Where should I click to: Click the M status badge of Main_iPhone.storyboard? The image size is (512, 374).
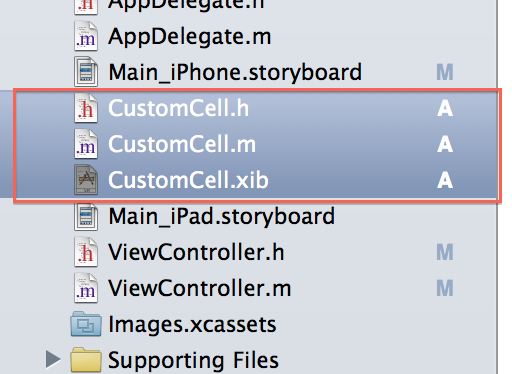point(445,72)
